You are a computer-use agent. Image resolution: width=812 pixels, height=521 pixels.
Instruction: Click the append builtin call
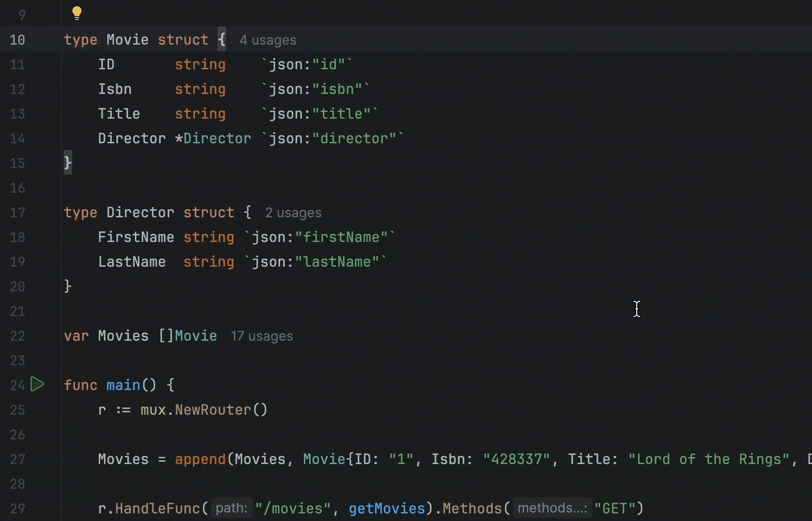[200, 459]
